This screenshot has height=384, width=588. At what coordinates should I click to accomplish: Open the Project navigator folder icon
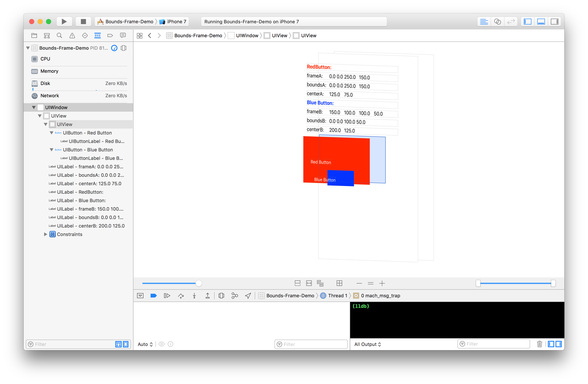pos(34,36)
